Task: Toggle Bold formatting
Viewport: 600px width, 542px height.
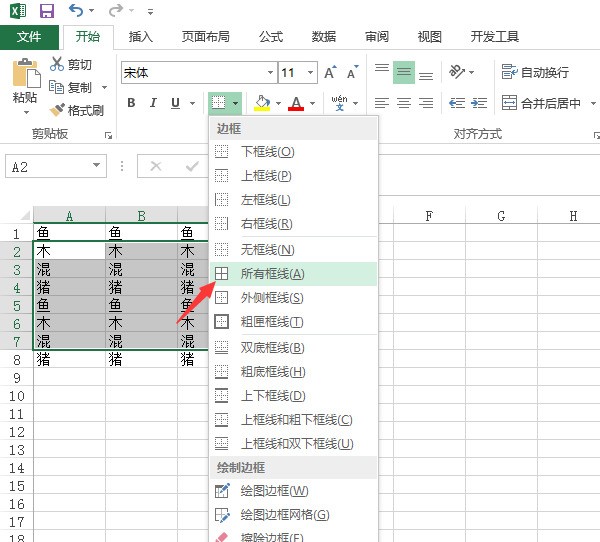Action: [x=131, y=103]
